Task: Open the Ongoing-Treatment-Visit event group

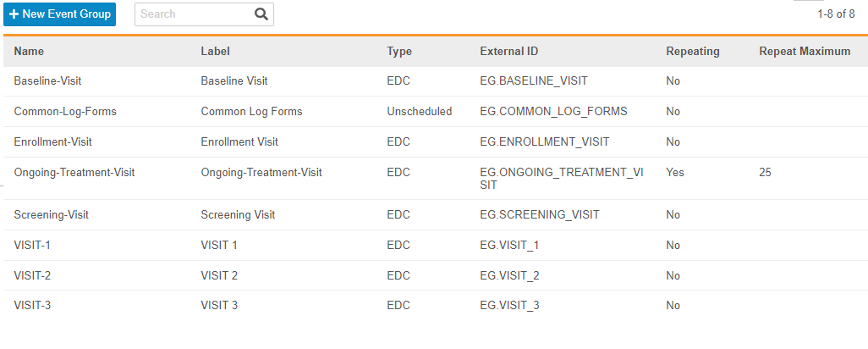Action: (74, 173)
